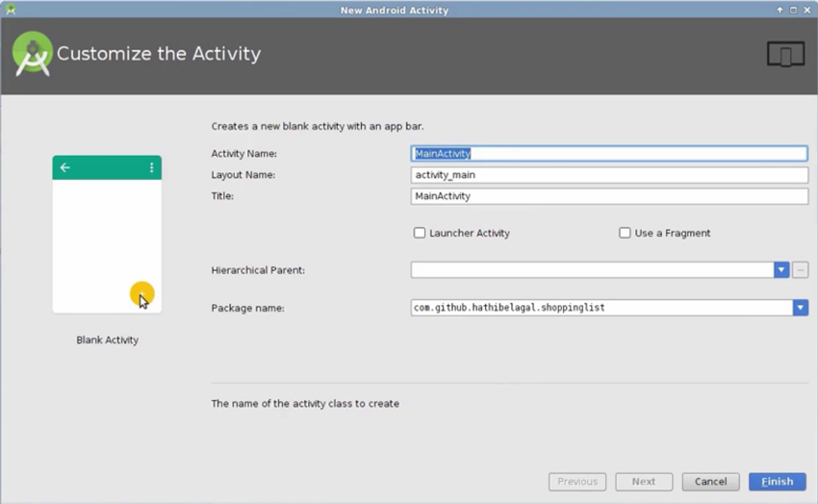Image resolution: width=818 pixels, height=504 pixels.
Task: Click the Layout Name label
Action: tap(243, 175)
